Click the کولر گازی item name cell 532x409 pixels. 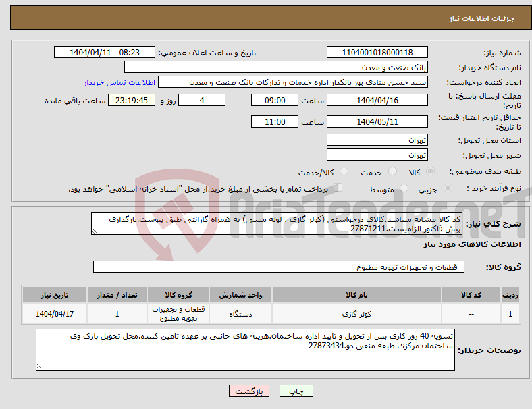click(x=356, y=314)
